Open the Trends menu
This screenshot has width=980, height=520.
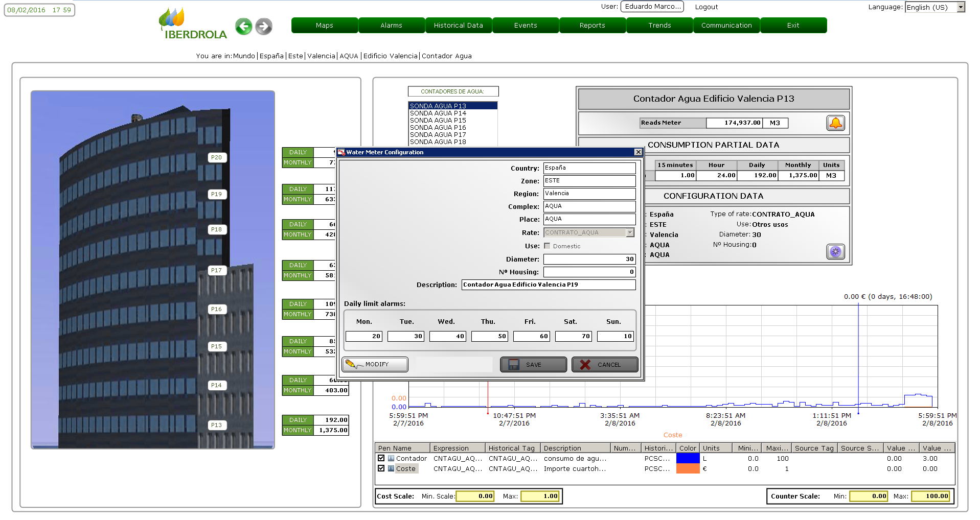click(659, 26)
